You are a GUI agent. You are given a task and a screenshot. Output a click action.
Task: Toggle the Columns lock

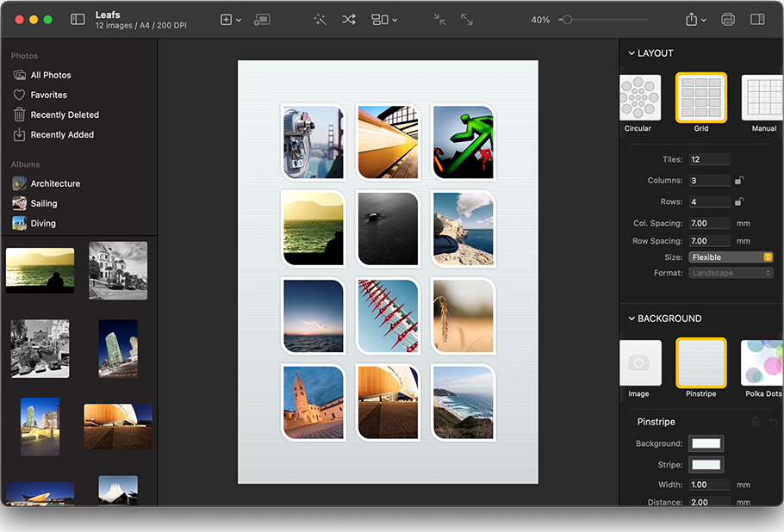(739, 181)
